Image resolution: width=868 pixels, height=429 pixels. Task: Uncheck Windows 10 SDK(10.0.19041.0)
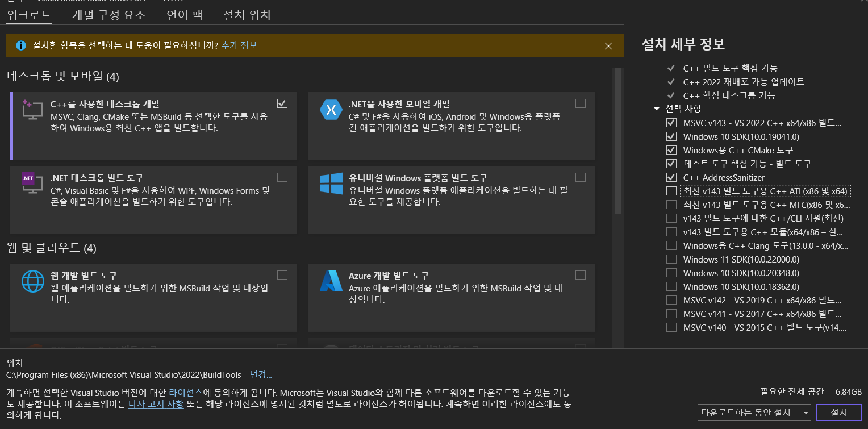[x=671, y=136]
